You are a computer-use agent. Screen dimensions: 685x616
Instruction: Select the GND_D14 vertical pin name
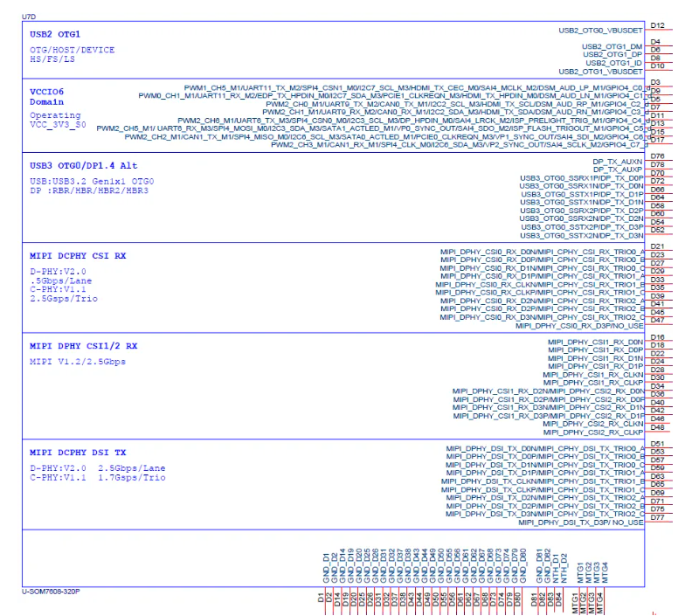point(342,566)
